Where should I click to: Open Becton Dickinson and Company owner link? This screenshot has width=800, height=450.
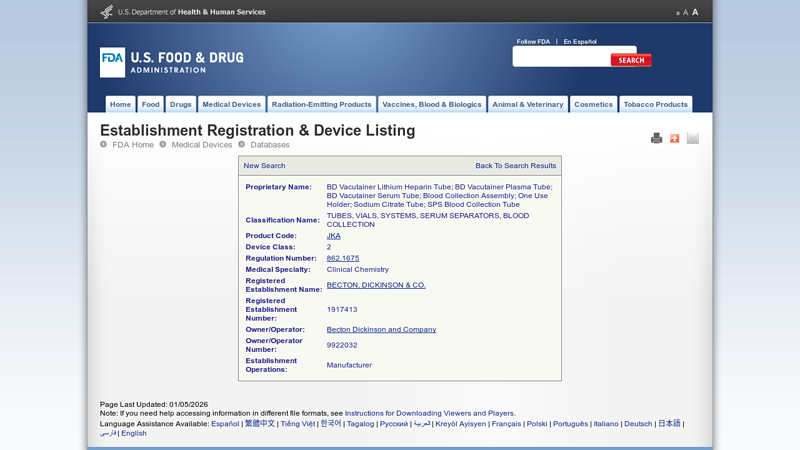[x=381, y=330]
